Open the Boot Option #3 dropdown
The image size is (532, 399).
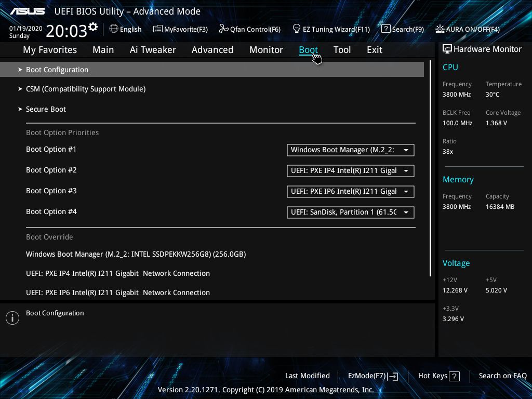(x=351, y=191)
